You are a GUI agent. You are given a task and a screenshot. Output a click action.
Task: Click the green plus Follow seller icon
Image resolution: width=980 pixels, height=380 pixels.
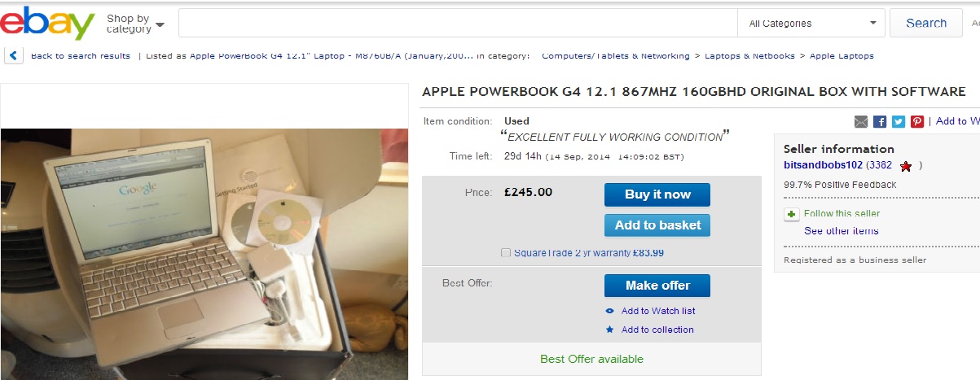click(791, 215)
